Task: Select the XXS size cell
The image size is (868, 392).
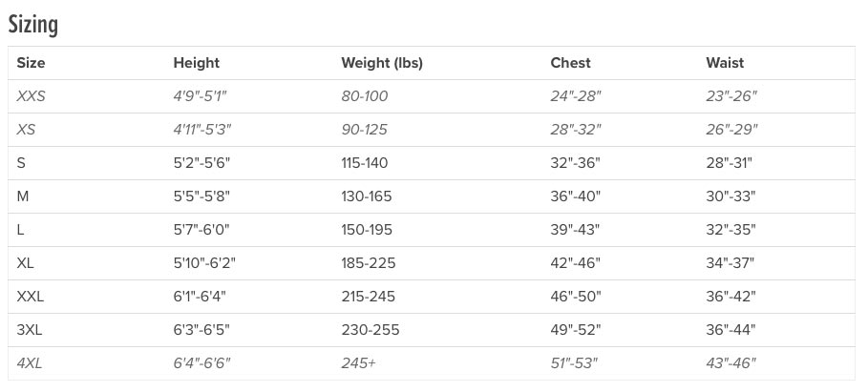Action: (31, 96)
